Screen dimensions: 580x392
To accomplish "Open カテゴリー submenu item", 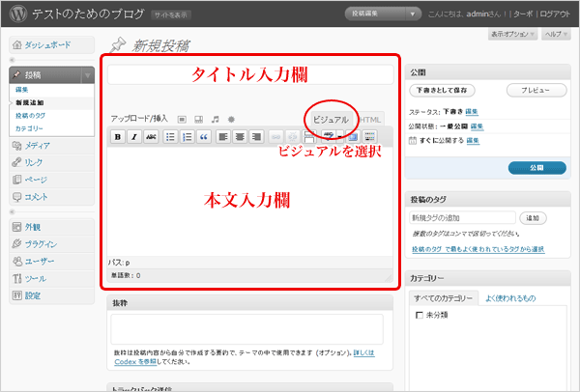I will click(x=29, y=128).
